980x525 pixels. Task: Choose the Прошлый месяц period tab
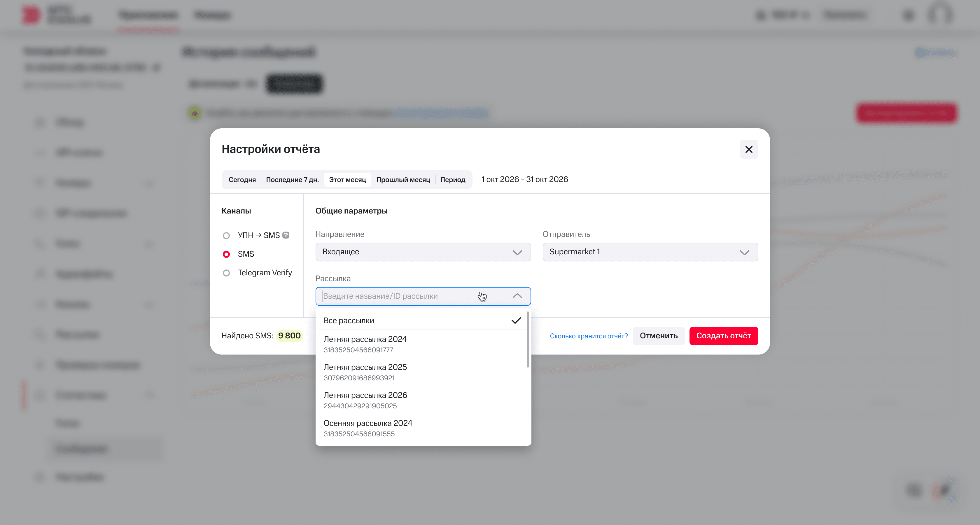(403, 180)
